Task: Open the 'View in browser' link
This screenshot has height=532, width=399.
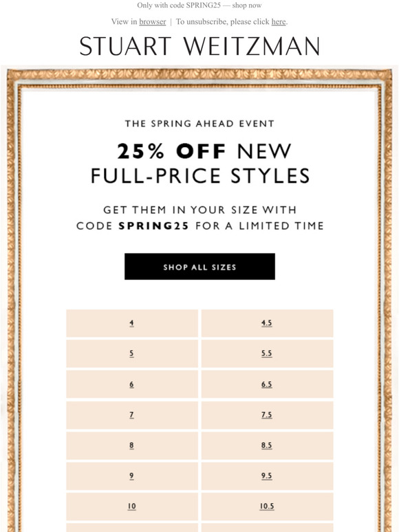Action: 153,22
